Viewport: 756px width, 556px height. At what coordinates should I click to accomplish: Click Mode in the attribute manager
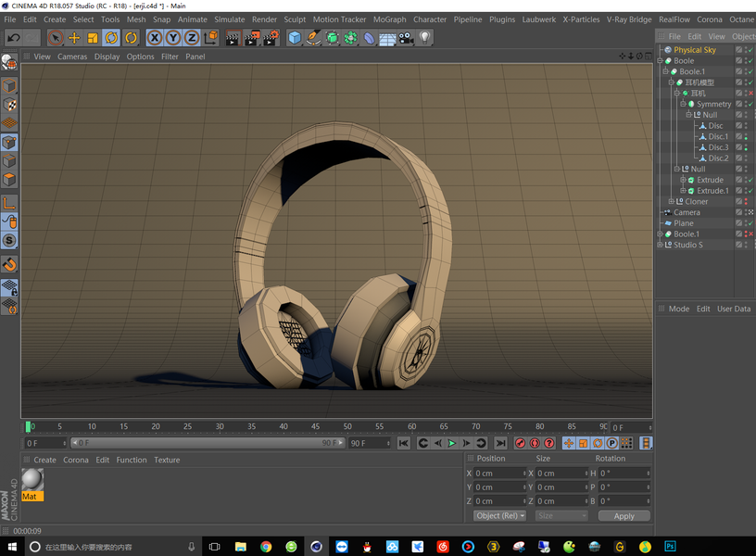tap(679, 309)
